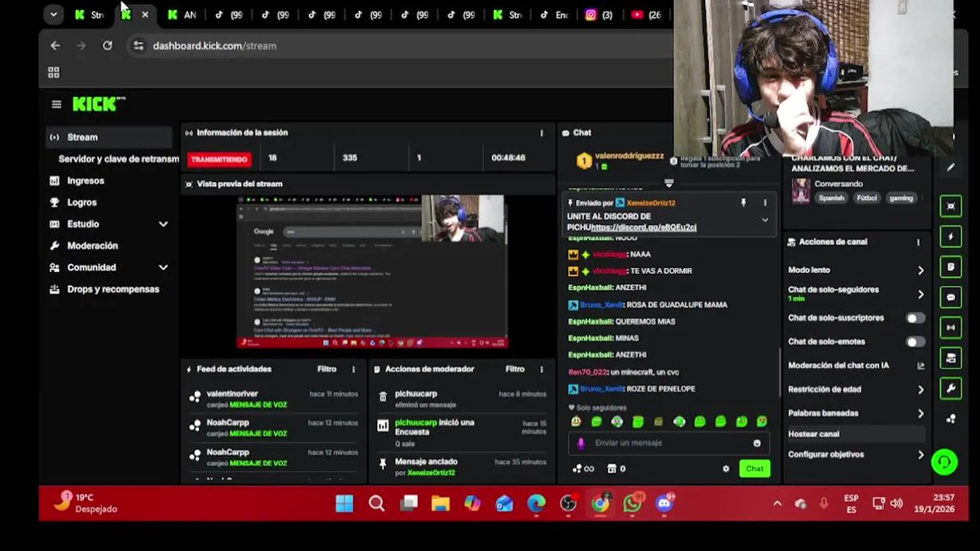Open Servidor y clave de retransmisión
The width and height of the screenshot is (980, 551).
pos(119,159)
